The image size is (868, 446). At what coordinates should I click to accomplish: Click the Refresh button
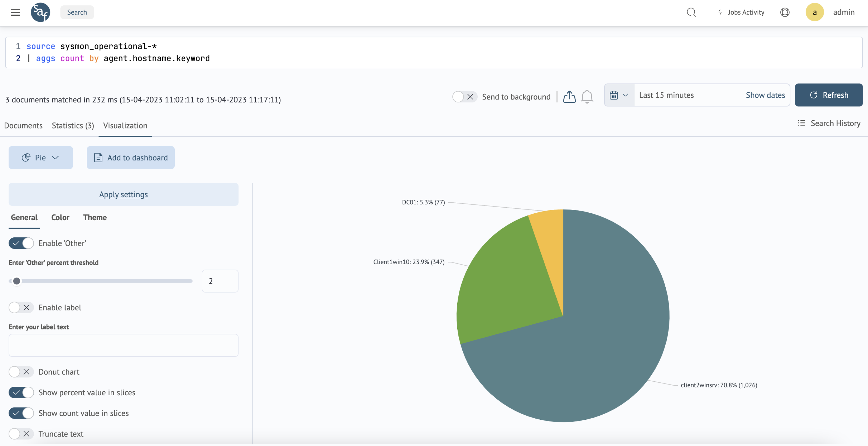point(829,95)
